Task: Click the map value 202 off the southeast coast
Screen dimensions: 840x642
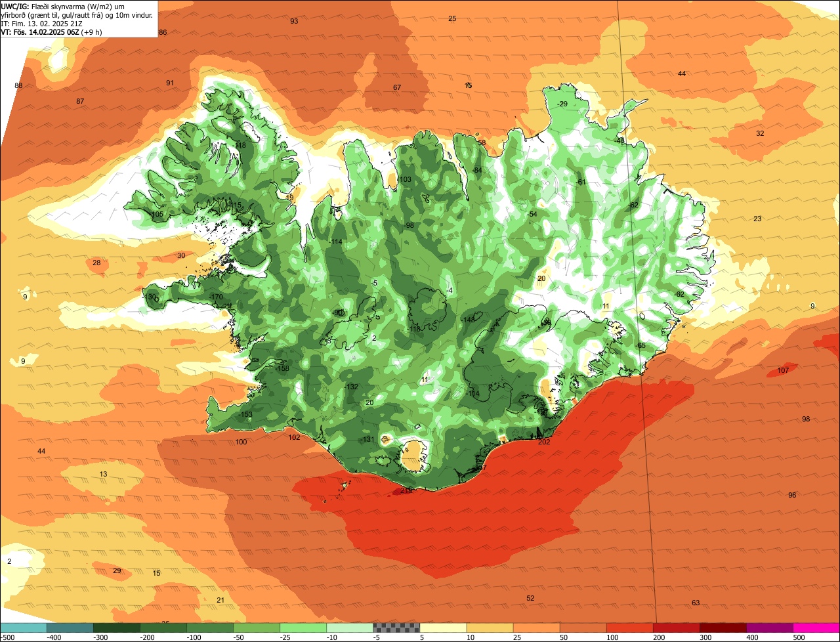Action: pyautogui.click(x=544, y=442)
